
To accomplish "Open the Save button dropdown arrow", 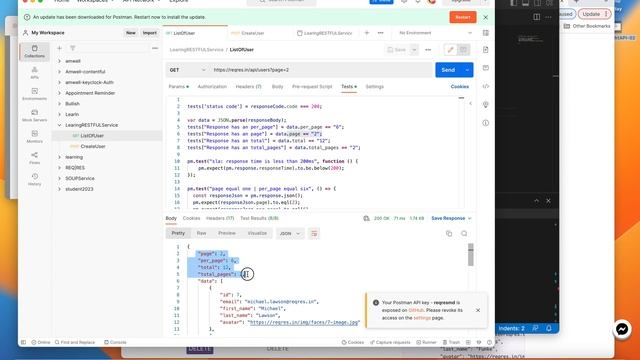I will 414,50.
